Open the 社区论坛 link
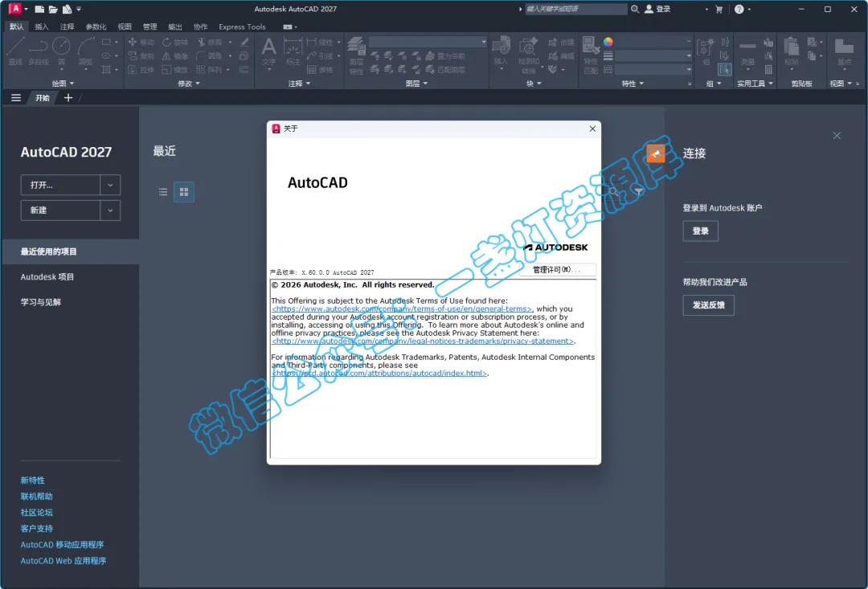The width and height of the screenshot is (868, 589). point(36,513)
